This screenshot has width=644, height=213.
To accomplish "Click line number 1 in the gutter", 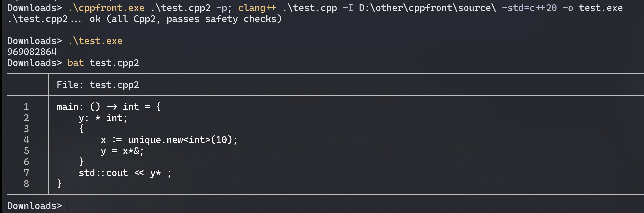I will (27, 107).
